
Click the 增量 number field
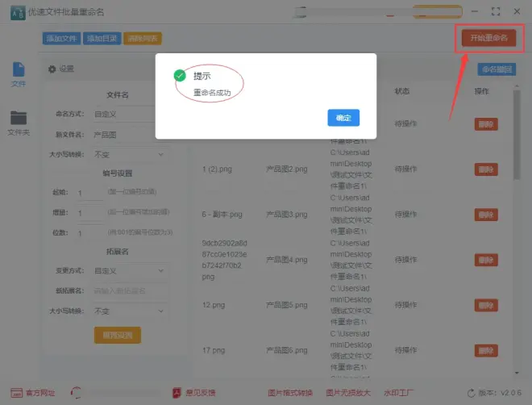pos(89,213)
